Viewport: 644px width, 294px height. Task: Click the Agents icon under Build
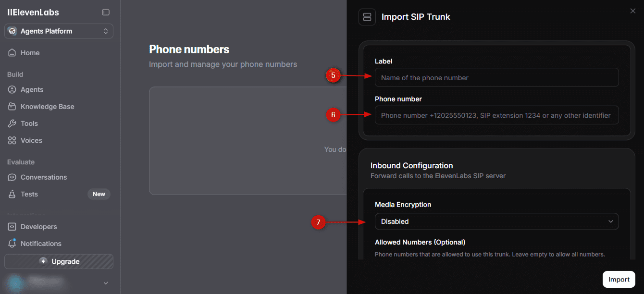[x=12, y=89]
